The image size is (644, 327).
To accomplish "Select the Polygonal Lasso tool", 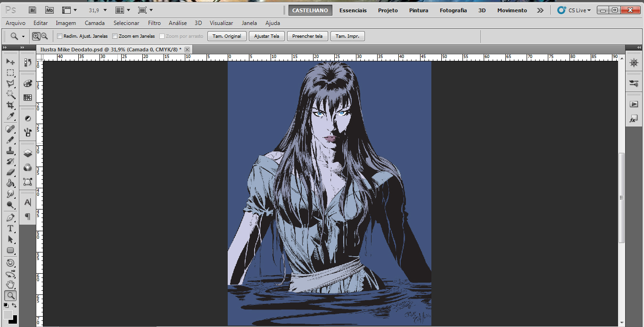I will [10, 84].
